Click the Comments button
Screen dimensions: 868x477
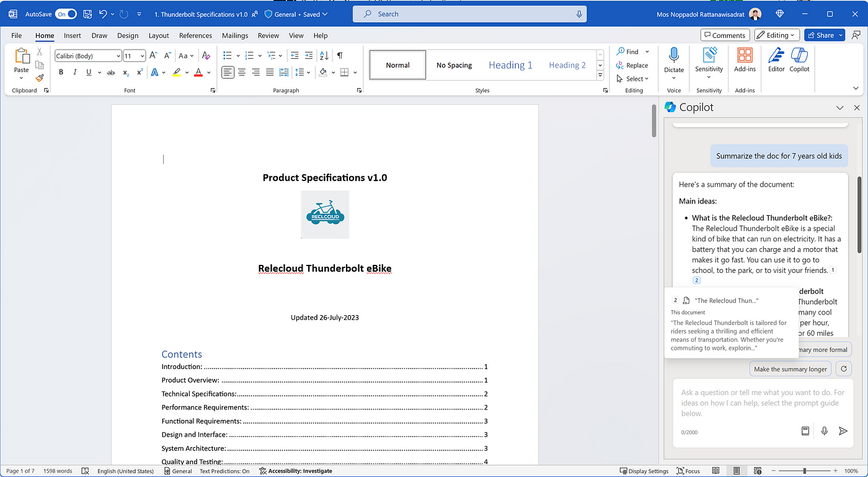(x=724, y=35)
